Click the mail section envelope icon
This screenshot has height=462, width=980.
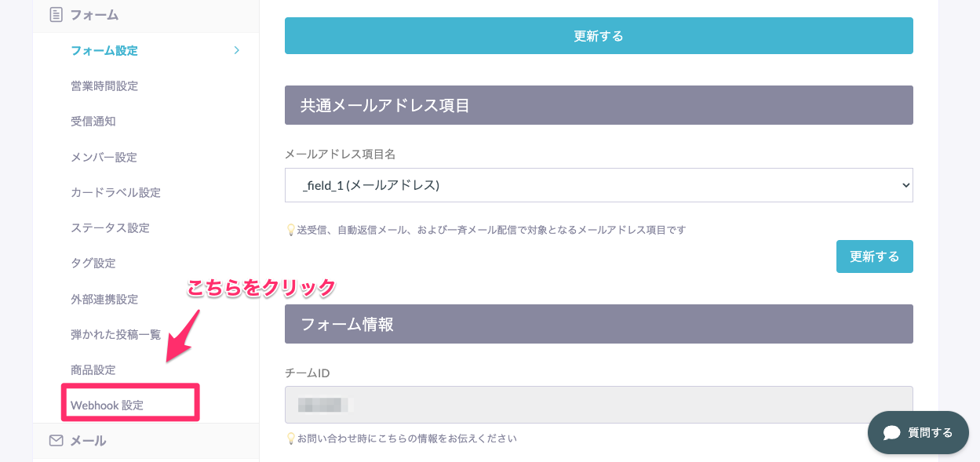coord(56,441)
